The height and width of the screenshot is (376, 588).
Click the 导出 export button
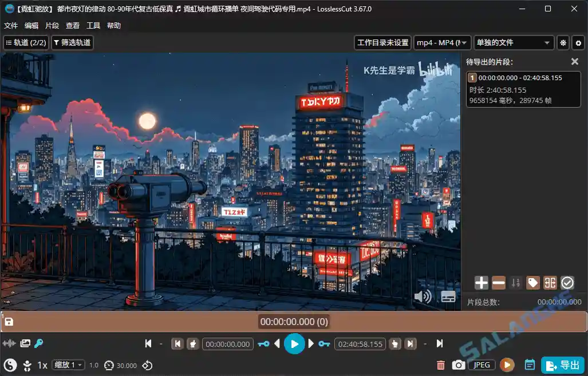(x=562, y=365)
